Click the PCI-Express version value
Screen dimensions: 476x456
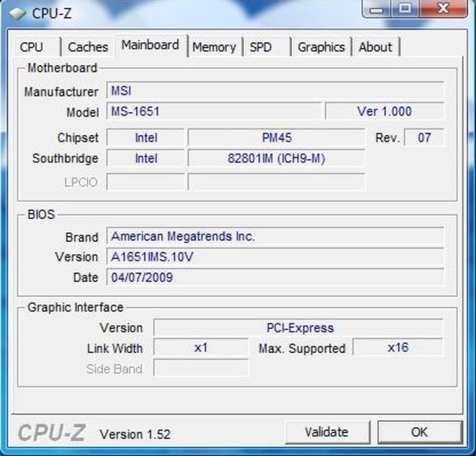pyautogui.click(x=298, y=328)
